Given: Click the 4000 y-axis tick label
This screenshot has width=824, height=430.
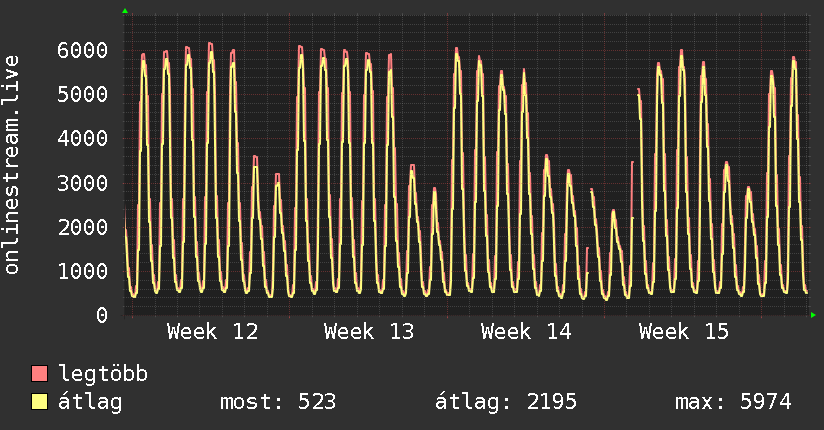Looking at the screenshot, I should click(83, 139).
